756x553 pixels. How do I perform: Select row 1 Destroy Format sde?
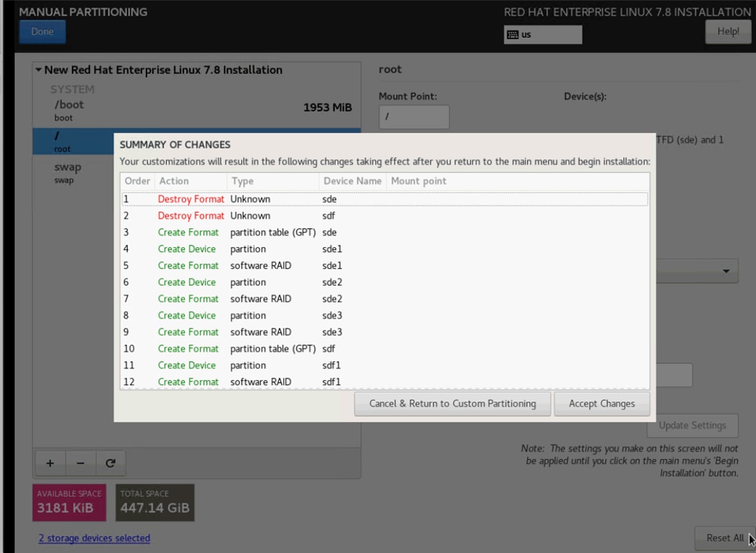(x=384, y=199)
